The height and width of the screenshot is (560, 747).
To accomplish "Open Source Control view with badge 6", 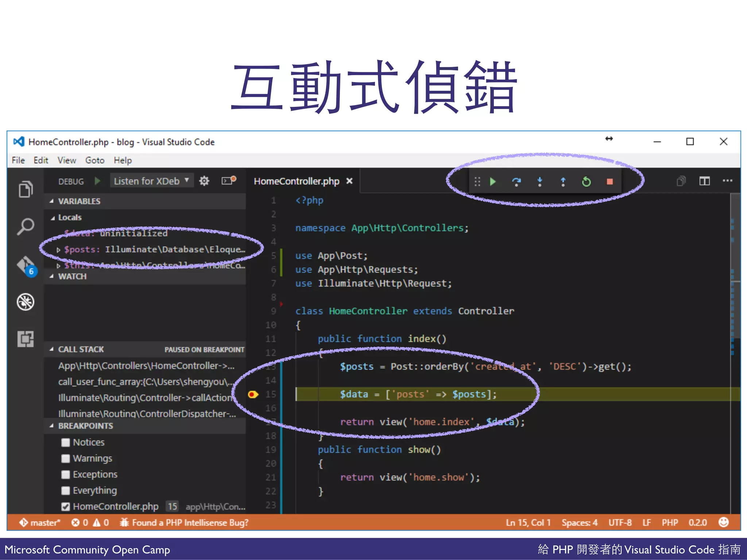I will click(26, 266).
